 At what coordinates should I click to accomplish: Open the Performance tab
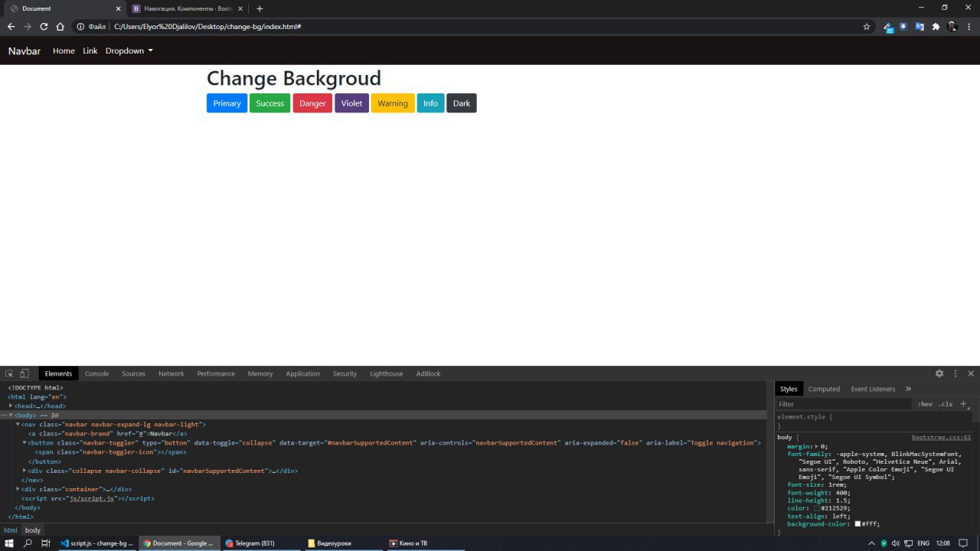point(216,373)
